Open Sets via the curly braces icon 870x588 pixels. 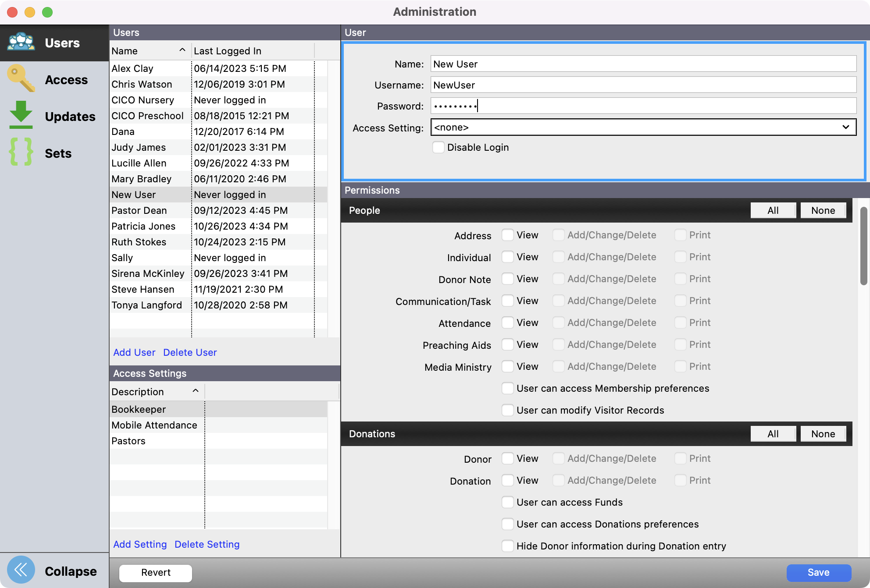pyautogui.click(x=21, y=152)
